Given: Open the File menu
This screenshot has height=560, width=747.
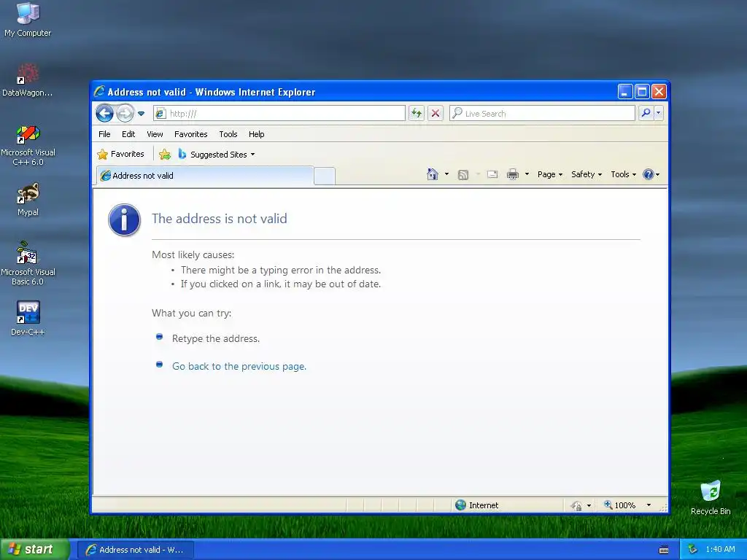Looking at the screenshot, I should pyautogui.click(x=104, y=134).
